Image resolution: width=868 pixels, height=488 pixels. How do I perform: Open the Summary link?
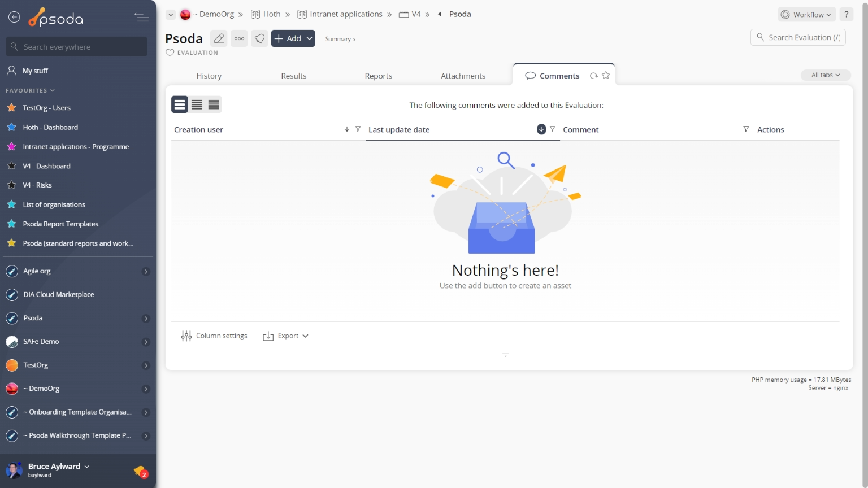pyautogui.click(x=340, y=39)
